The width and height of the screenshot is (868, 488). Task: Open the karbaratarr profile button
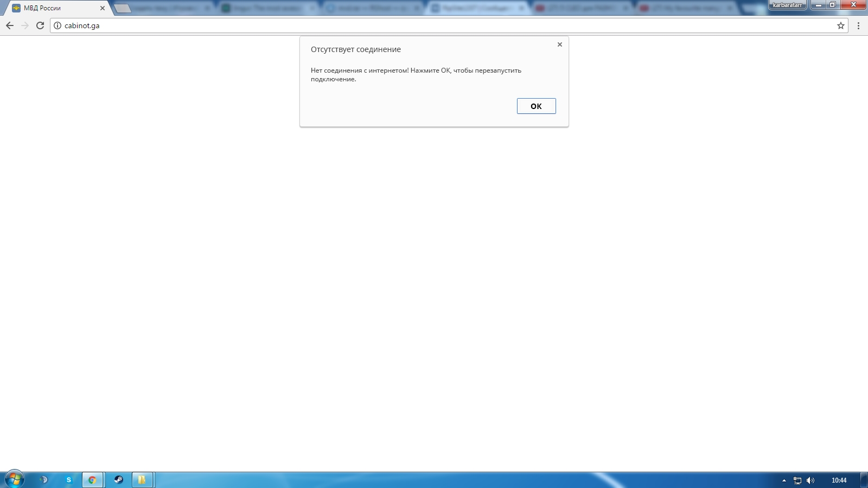click(x=787, y=5)
